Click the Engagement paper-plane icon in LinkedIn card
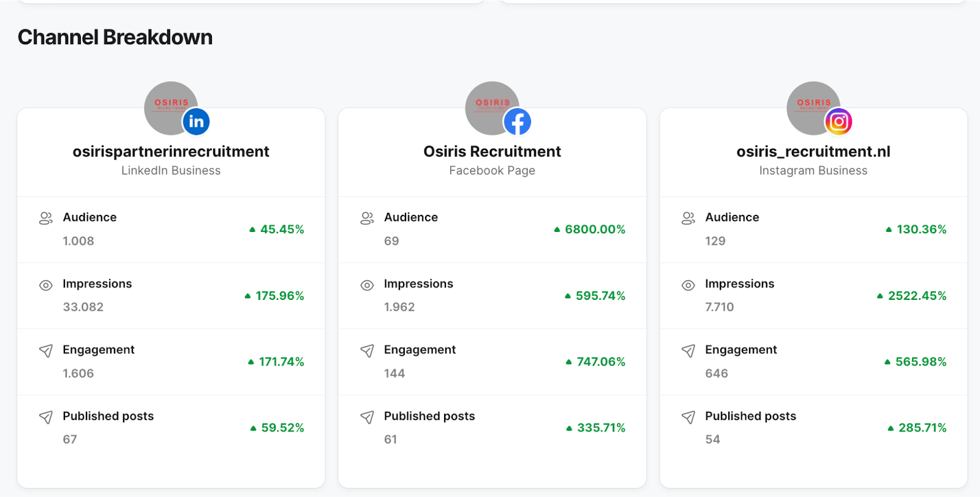The width and height of the screenshot is (980, 497). [46, 351]
